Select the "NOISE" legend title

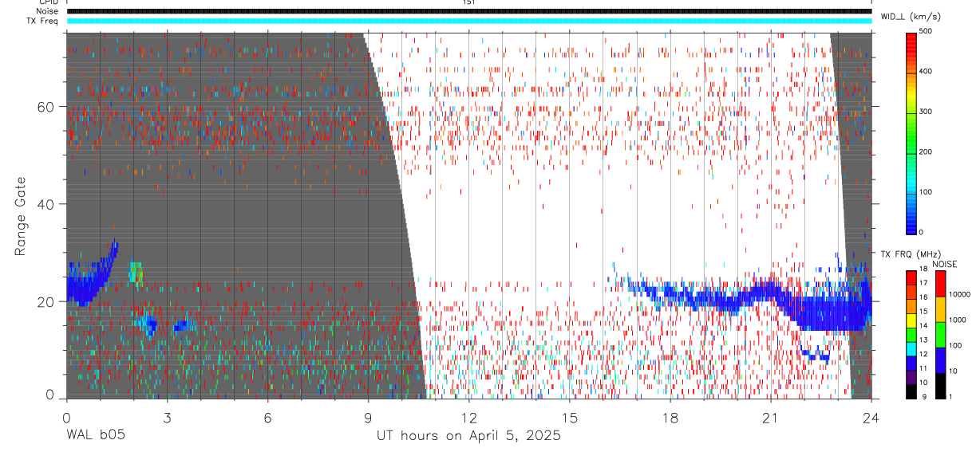(x=945, y=264)
